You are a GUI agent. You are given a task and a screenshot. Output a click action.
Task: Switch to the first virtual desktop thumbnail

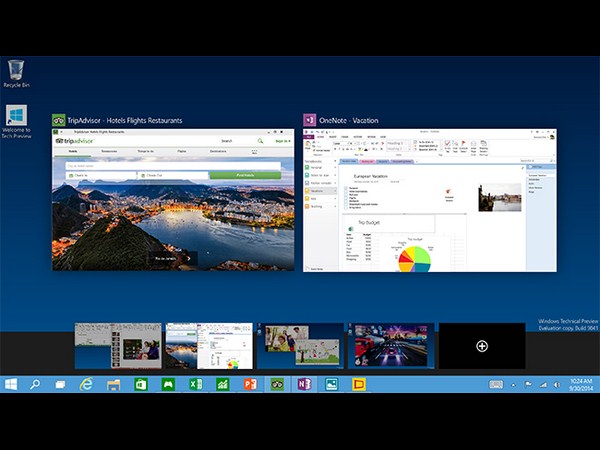pos(118,346)
